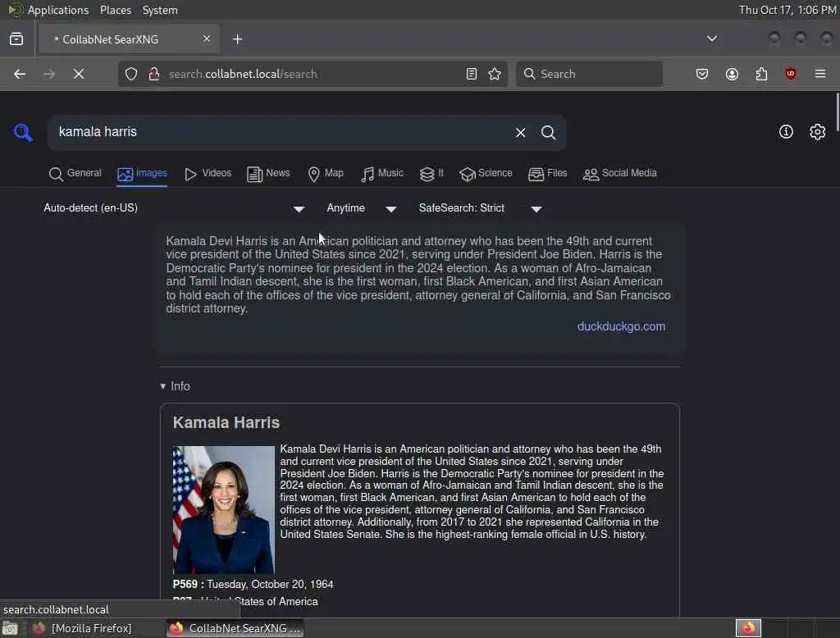Toggle reader view icon
The image size is (840, 638).
click(x=472, y=74)
